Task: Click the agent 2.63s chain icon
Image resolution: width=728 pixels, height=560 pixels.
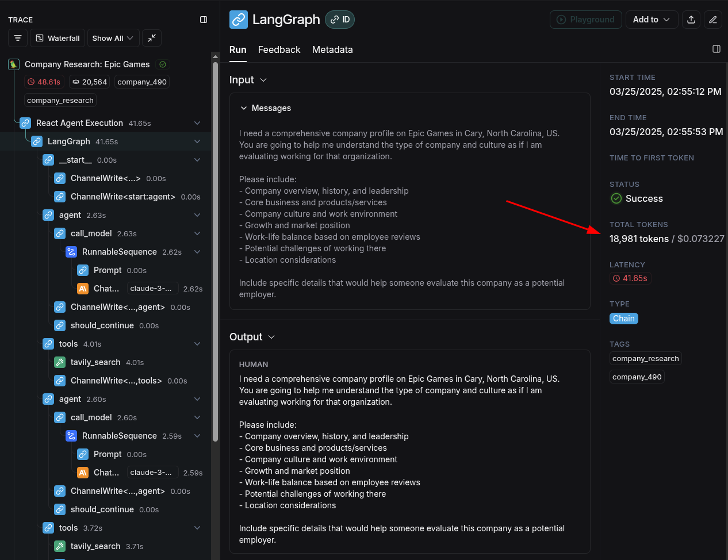Action: tap(48, 215)
